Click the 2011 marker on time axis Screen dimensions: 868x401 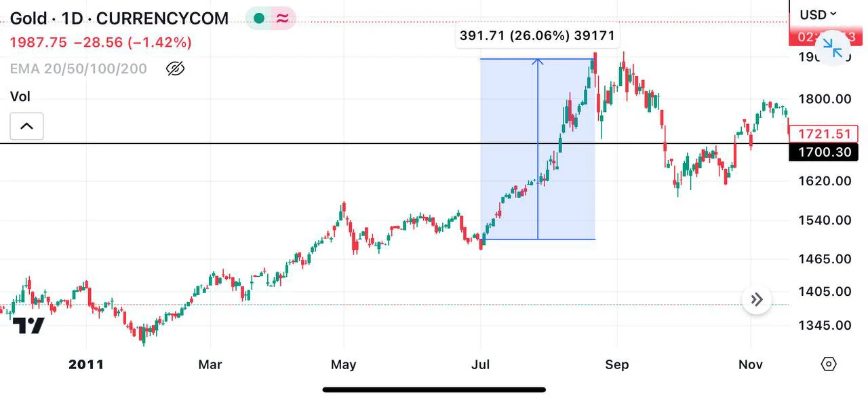86,364
